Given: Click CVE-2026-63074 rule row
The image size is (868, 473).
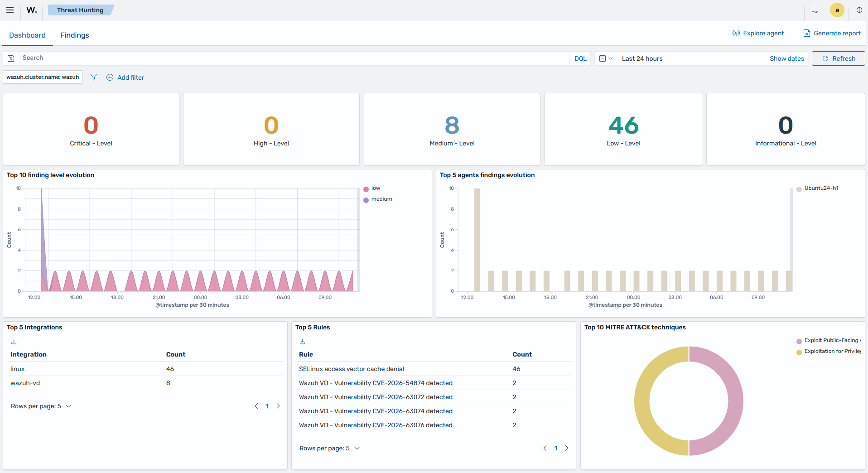Looking at the screenshot, I should 434,411.
